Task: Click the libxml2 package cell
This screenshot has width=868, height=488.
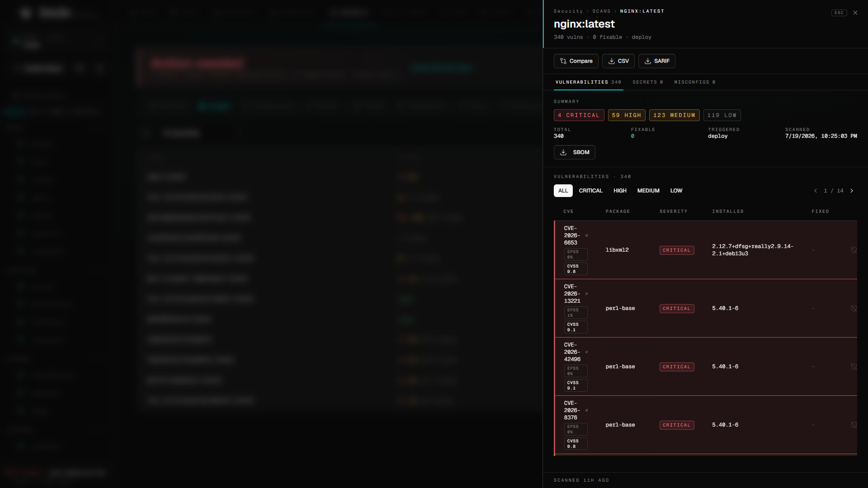Action: point(617,250)
